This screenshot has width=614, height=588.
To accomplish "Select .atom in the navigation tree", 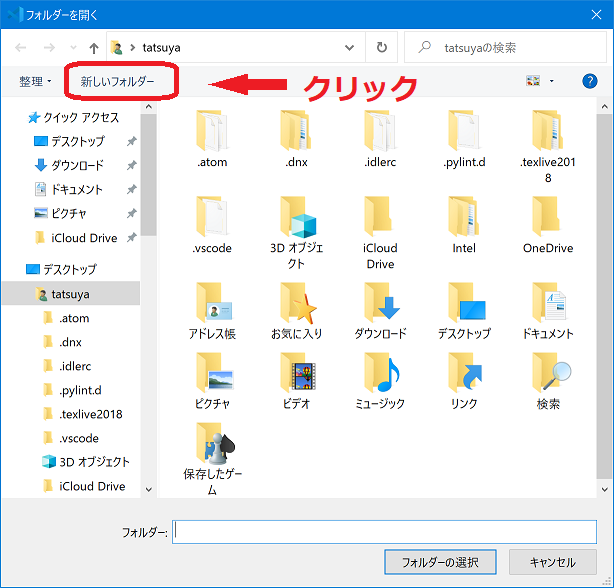I will (x=66, y=318).
